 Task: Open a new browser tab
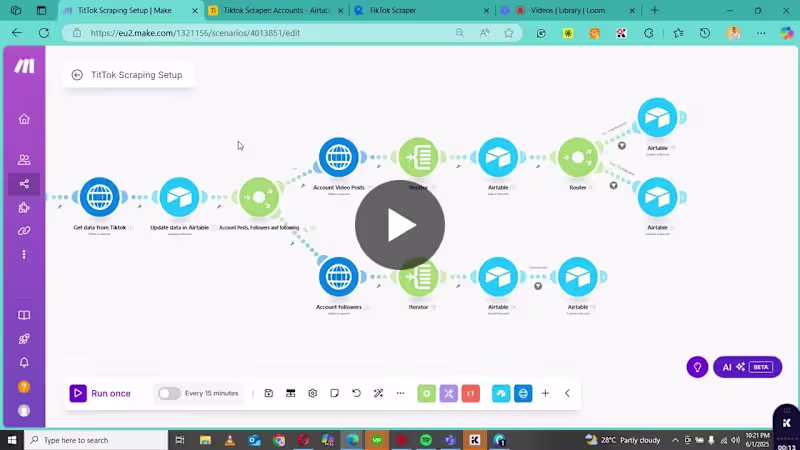click(x=655, y=10)
